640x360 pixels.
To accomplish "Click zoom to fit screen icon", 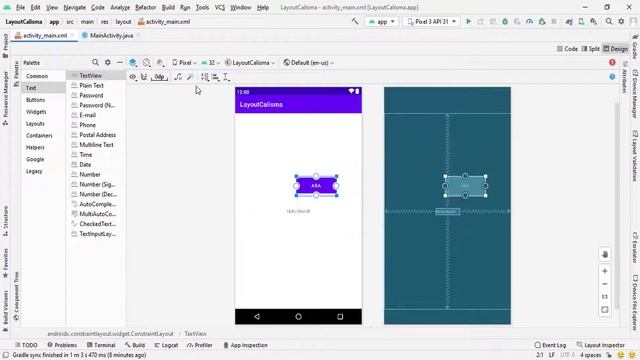I will coord(605,310).
